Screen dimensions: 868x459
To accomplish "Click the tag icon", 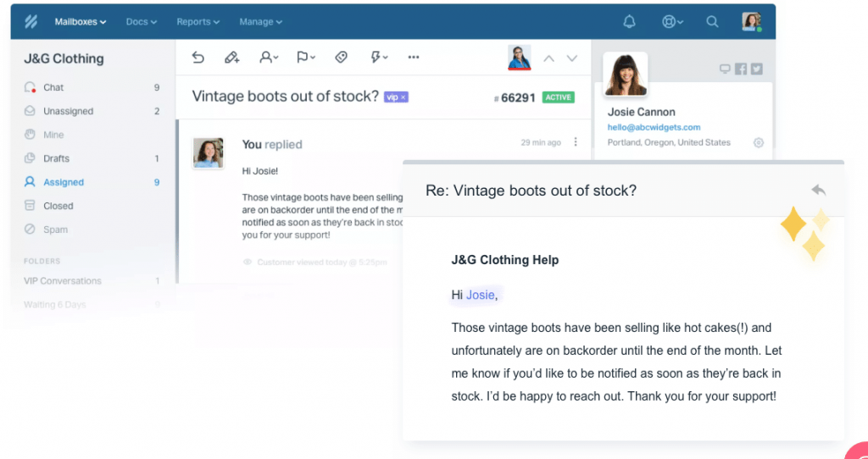I will [x=341, y=57].
